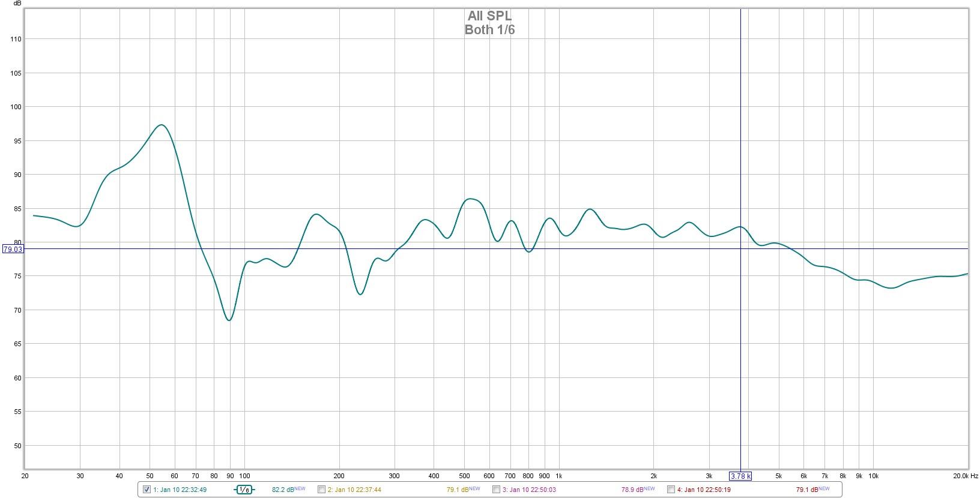Click the 1k frequency axis label
The width and height of the screenshot is (980, 498).
(x=558, y=476)
